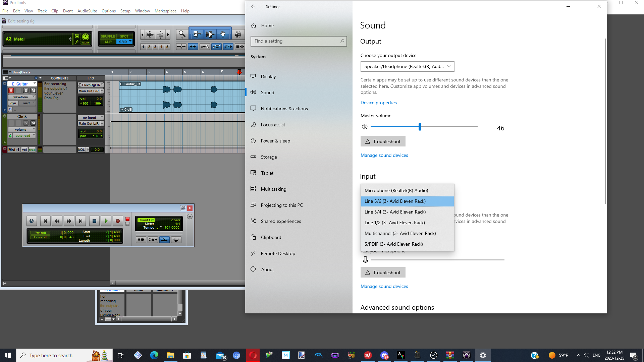Open Notifications & actions settings
644x362 pixels.
299,109
